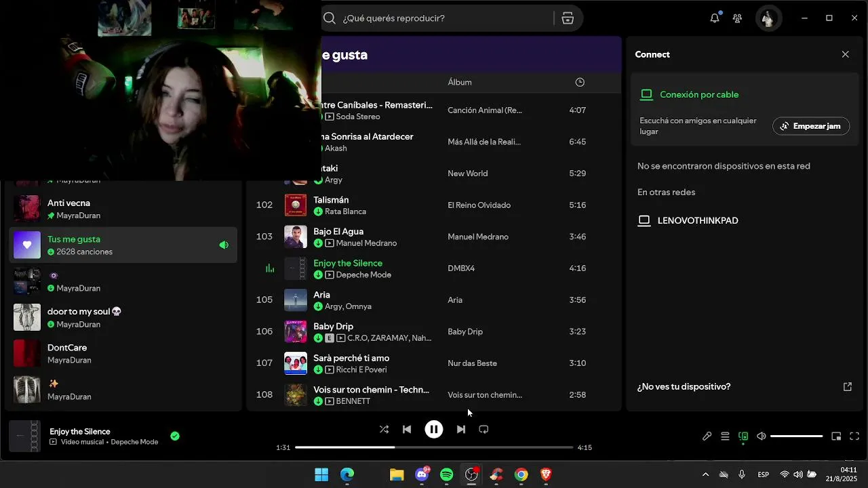Click the Empezar jam button
This screenshot has width=868, height=488.
coord(811,126)
